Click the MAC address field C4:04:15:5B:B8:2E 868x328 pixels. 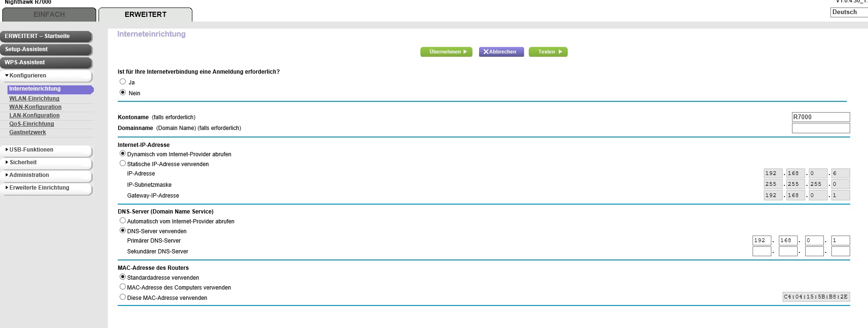(x=816, y=297)
